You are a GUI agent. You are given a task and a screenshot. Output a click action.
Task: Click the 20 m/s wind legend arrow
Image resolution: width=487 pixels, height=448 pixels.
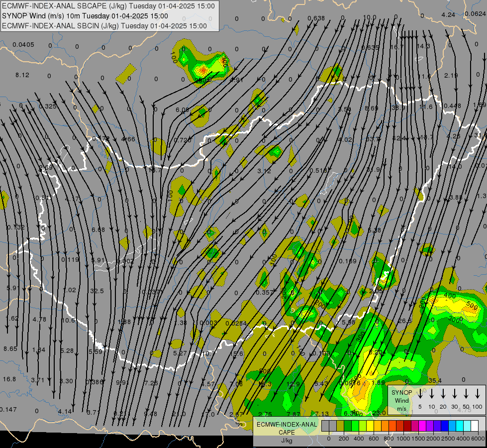tap(443, 394)
